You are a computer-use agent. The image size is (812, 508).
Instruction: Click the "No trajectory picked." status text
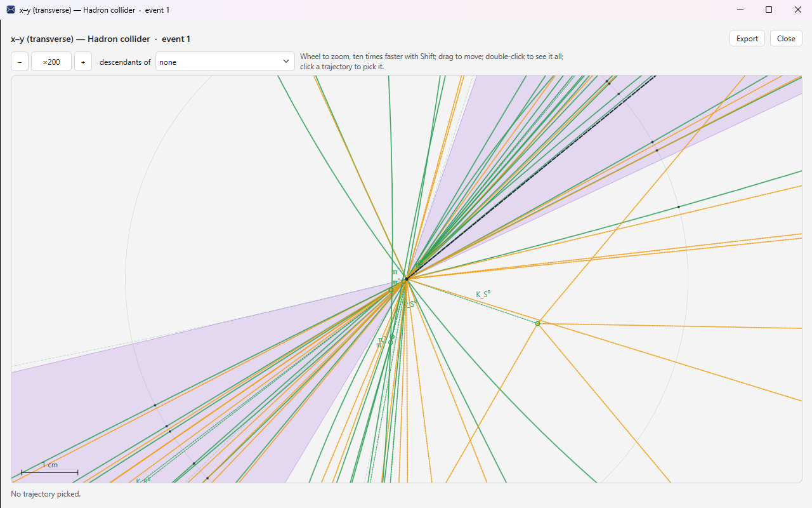(x=46, y=494)
